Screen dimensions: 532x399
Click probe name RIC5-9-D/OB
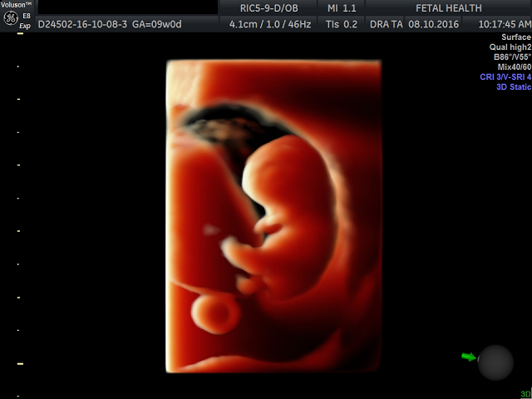point(268,8)
